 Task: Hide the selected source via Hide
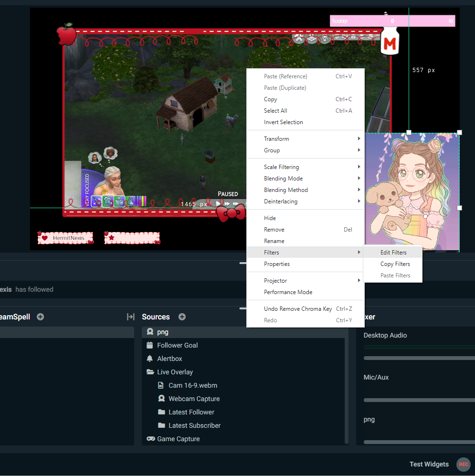(270, 218)
